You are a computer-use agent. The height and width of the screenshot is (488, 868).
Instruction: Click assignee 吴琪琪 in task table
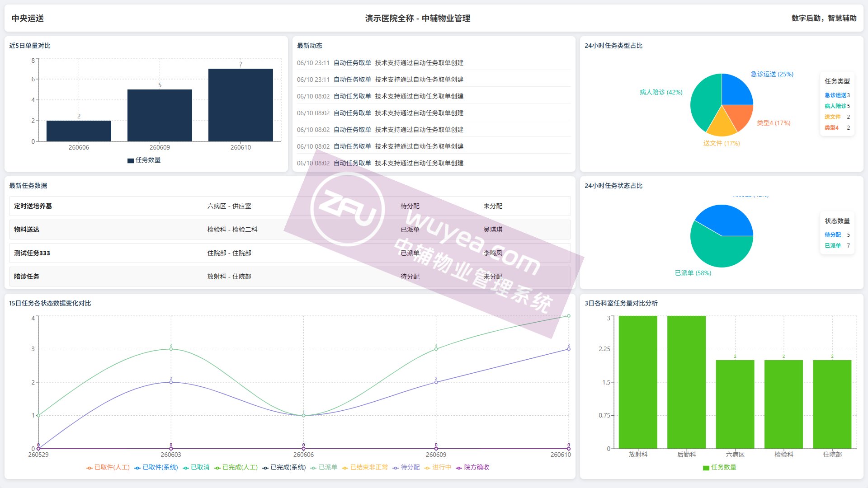[x=493, y=230]
